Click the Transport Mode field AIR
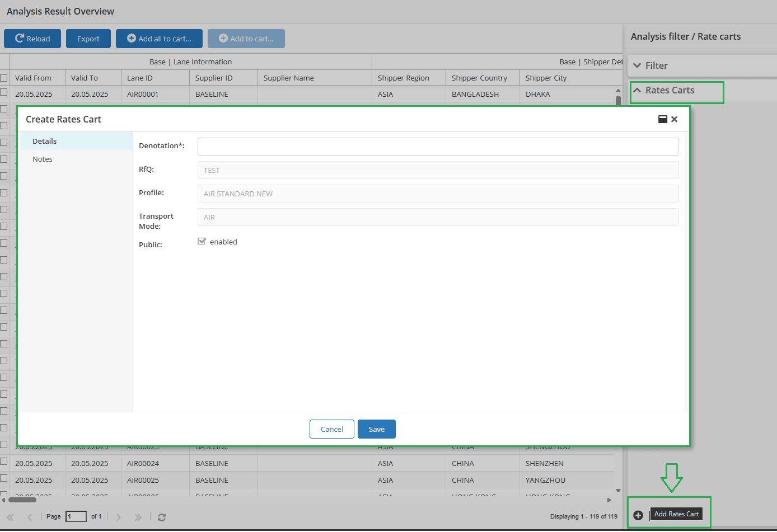This screenshot has width=777, height=532. click(438, 217)
